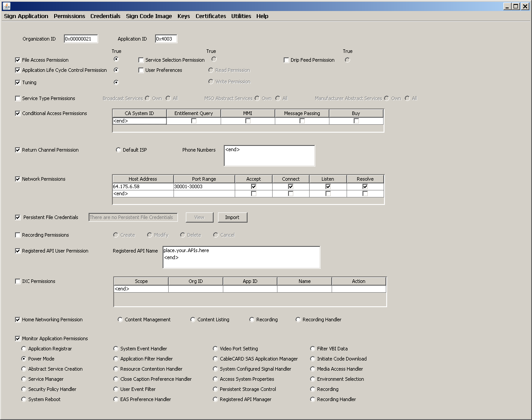Toggle Monitor Application Permissions checkbox
Viewport: 532px width, 420px height.
[18, 338]
